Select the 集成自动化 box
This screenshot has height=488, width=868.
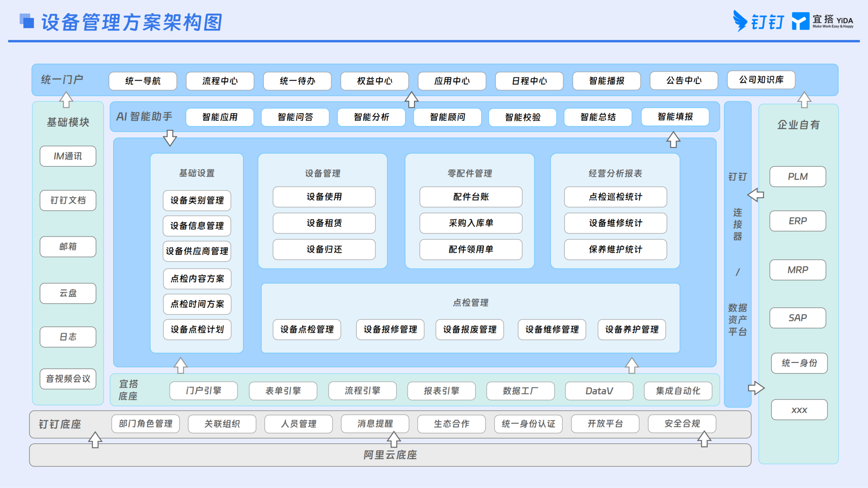[x=678, y=391]
